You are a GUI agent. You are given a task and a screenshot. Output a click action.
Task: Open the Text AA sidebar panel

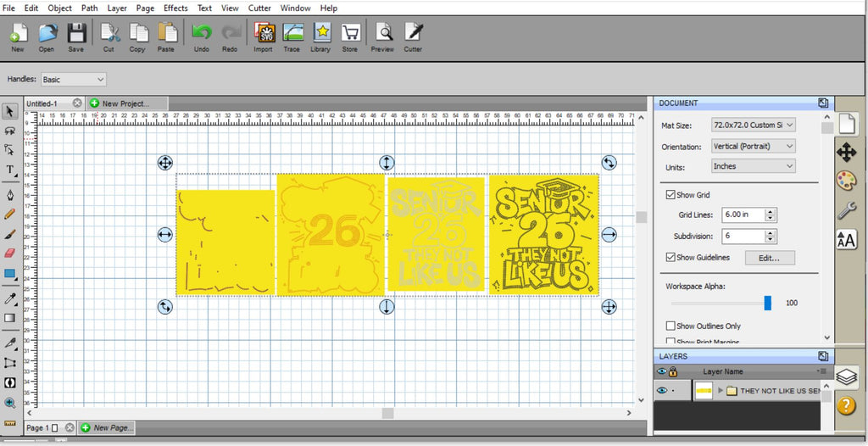pyautogui.click(x=847, y=240)
